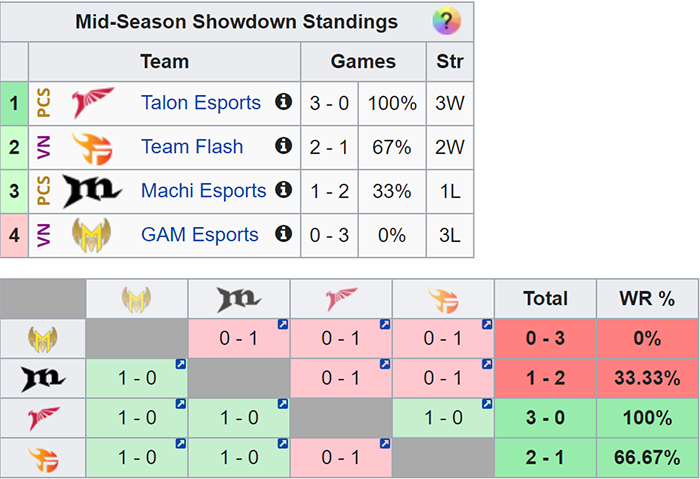This screenshot has width=700, height=479.
Task: Click the rainbow question mark help icon
Action: coord(446,21)
